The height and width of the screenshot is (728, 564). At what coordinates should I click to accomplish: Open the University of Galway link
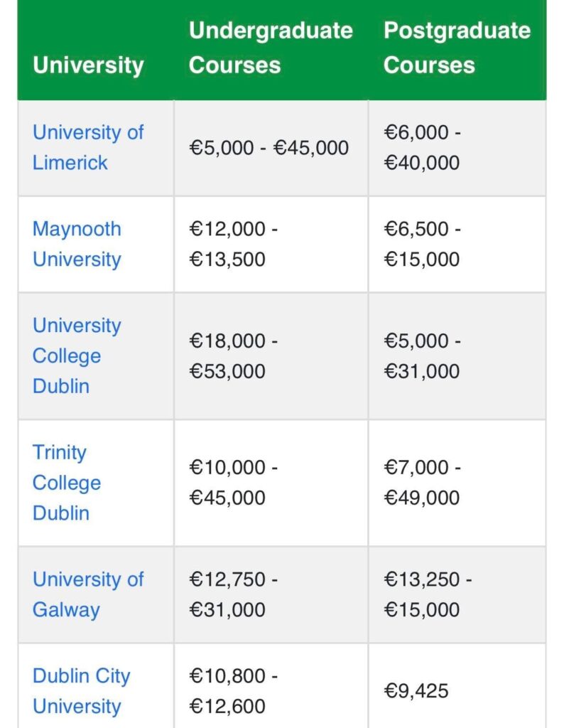[88, 595]
